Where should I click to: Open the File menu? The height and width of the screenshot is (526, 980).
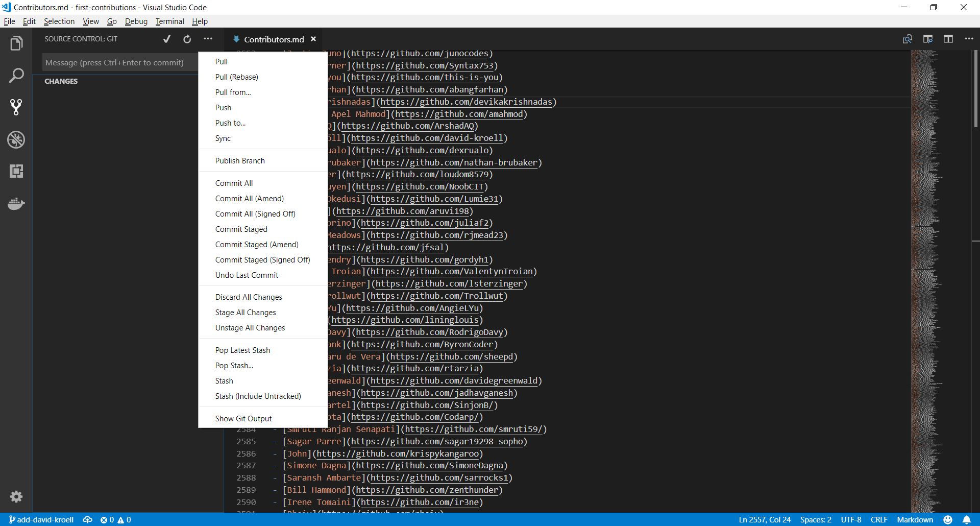click(x=10, y=21)
